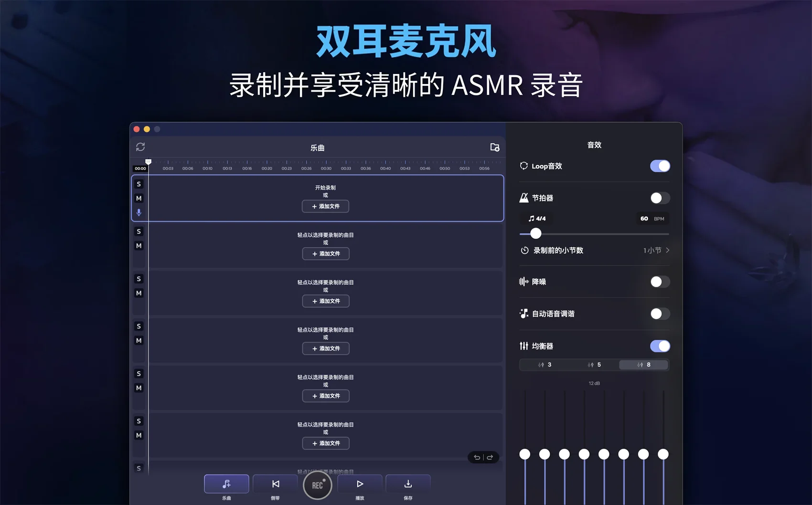The width and height of the screenshot is (812, 505).
Task: Turn on the 降噪 noise reduction switch
Action: (x=660, y=282)
